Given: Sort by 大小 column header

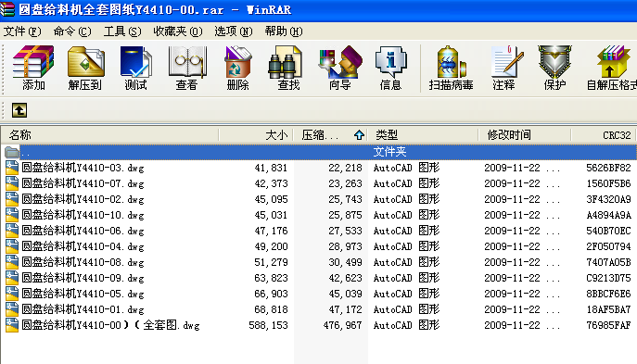Looking at the screenshot, I should click(x=256, y=134).
